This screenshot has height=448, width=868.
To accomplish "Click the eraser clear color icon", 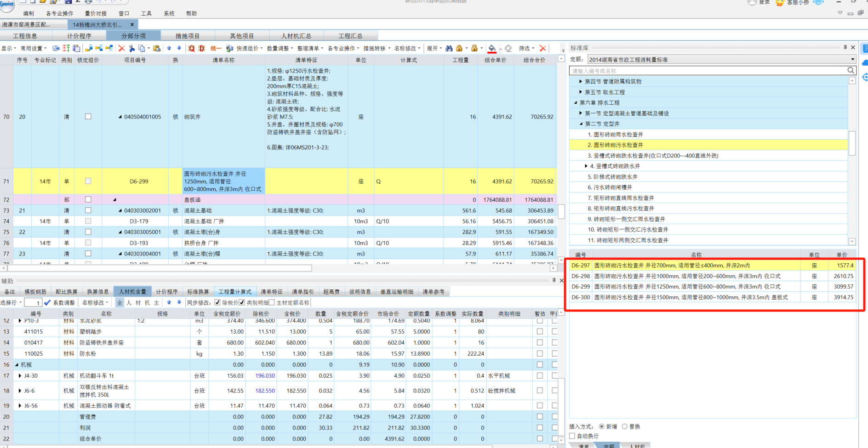I will coord(508,48).
